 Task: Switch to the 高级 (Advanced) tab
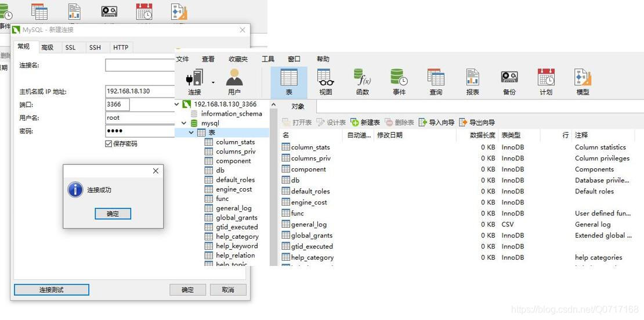coord(48,47)
